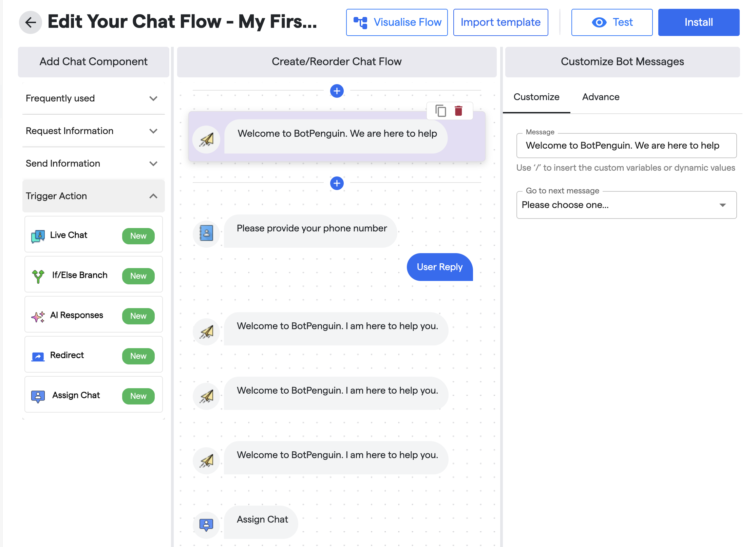This screenshot has height=547, width=756.
Task: Click the top blue plus add icon
Action: click(337, 91)
